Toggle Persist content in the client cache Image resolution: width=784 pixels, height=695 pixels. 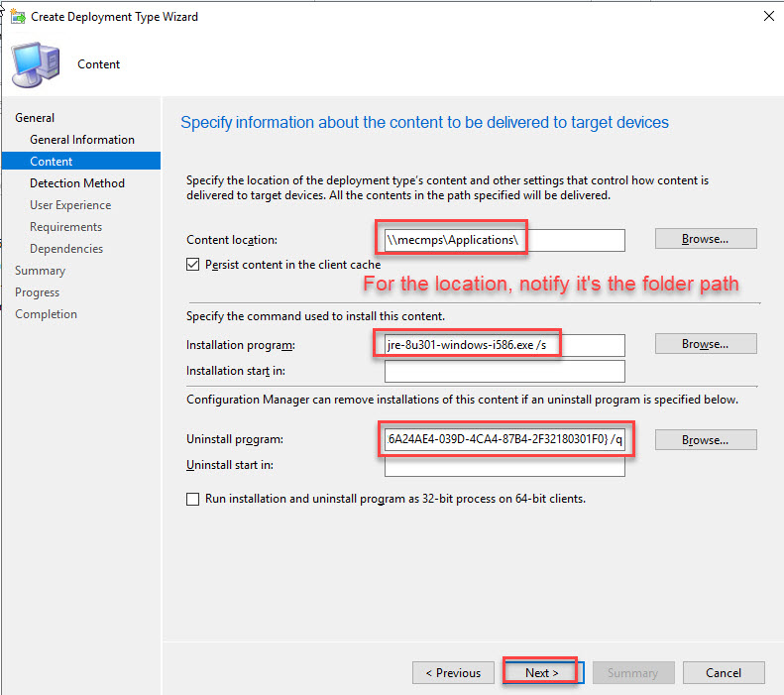point(193,265)
